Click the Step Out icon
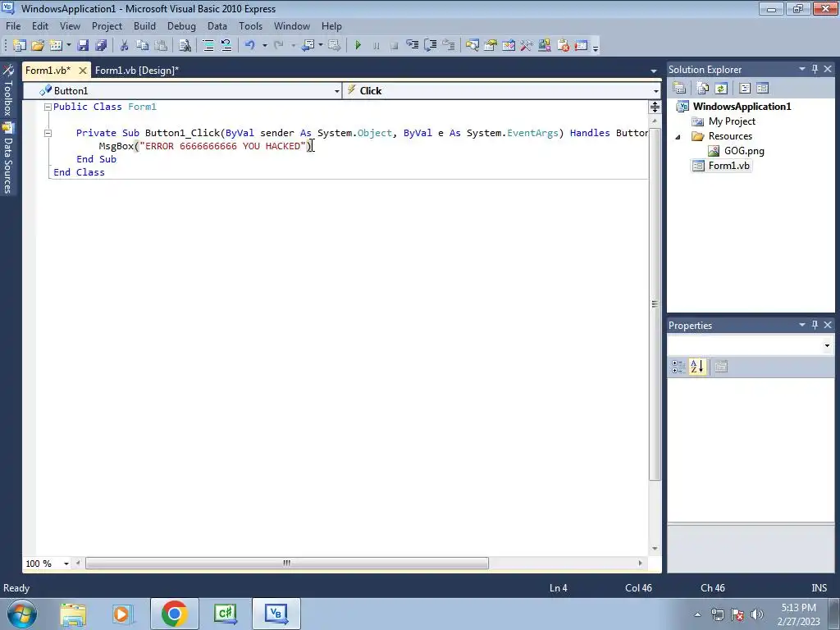The height and width of the screenshot is (630, 840). [x=449, y=46]
